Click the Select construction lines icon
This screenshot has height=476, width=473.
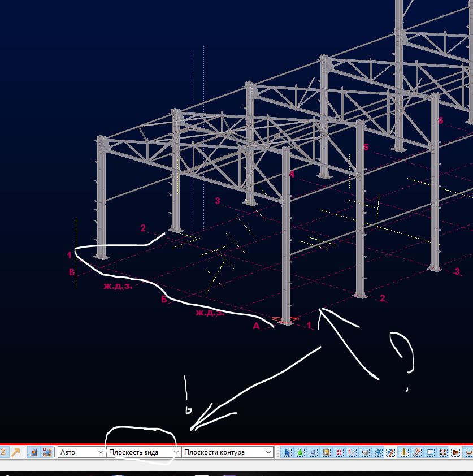[x=352, y=452]
